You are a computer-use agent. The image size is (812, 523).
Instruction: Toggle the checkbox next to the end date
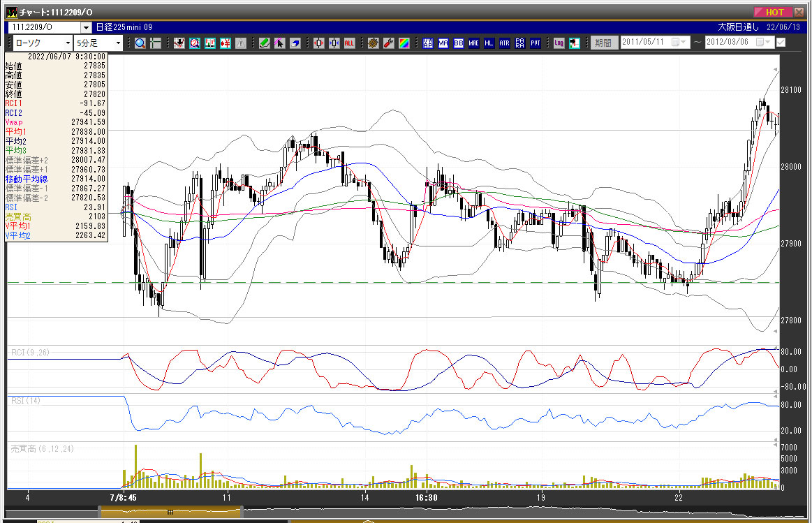point(781,43)
